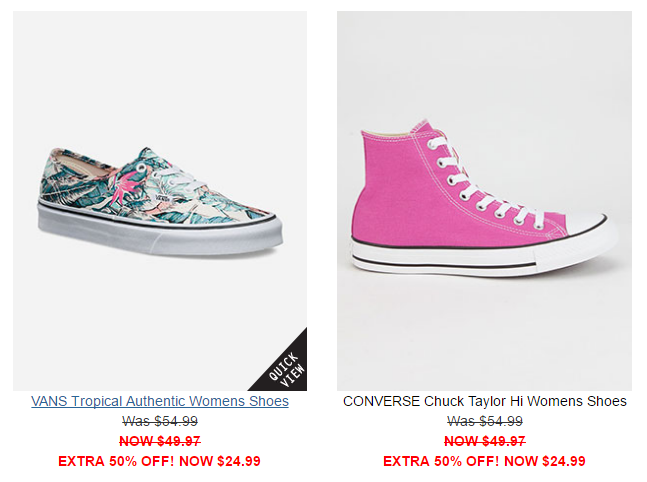Click the striped rubber sole of the Converse
This screenshot has width=647, height=482.
pyautogui.click(x=444, y=261)
